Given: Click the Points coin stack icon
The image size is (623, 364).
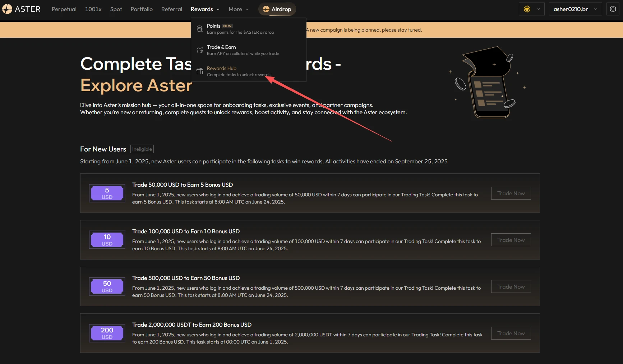Looking at the screenshot, I should click(x=200, y=29).
